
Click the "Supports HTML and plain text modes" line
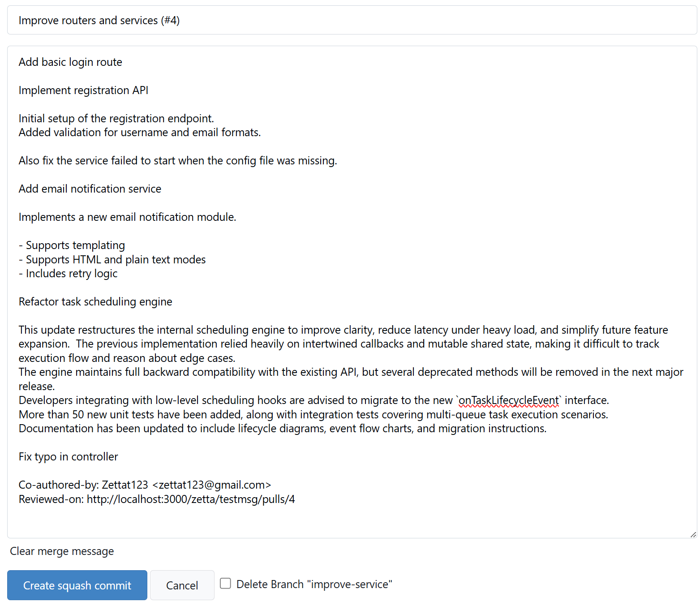click(116, 260)
